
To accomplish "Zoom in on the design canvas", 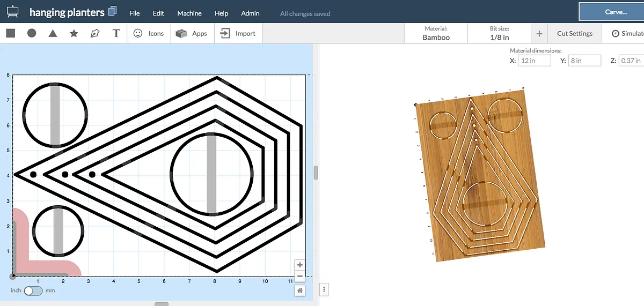I will (300, 265).
